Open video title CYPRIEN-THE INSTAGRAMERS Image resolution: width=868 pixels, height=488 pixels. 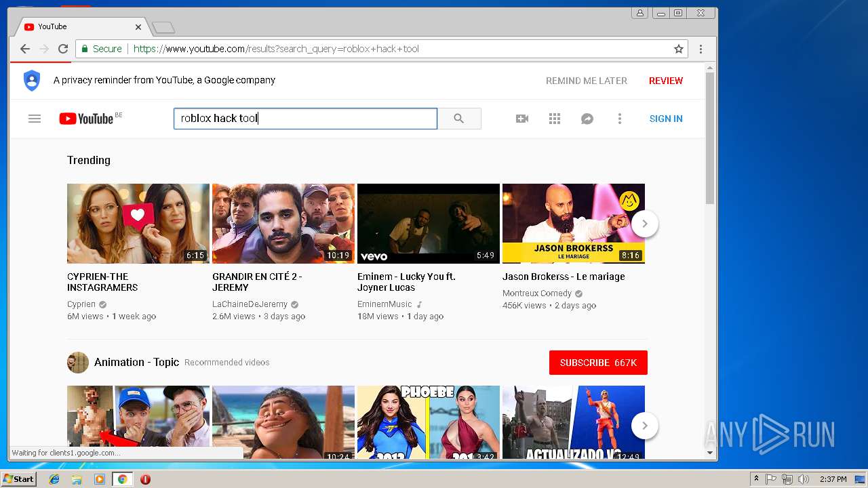(102, 282)
